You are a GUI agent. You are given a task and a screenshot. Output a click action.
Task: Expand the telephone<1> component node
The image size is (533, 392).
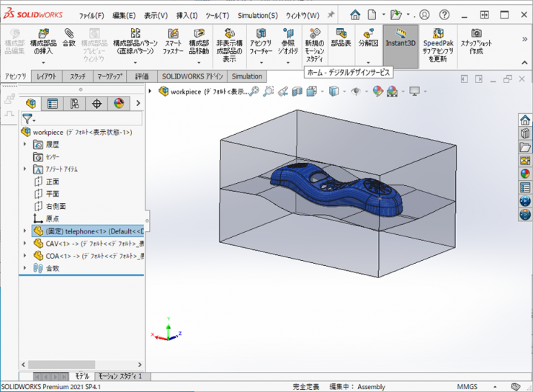click(26, 231)
